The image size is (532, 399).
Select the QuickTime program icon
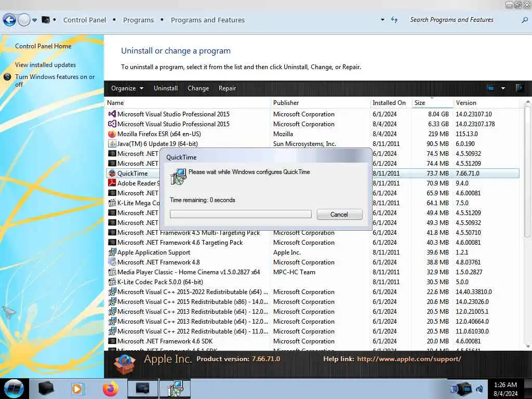pos(112,173)
